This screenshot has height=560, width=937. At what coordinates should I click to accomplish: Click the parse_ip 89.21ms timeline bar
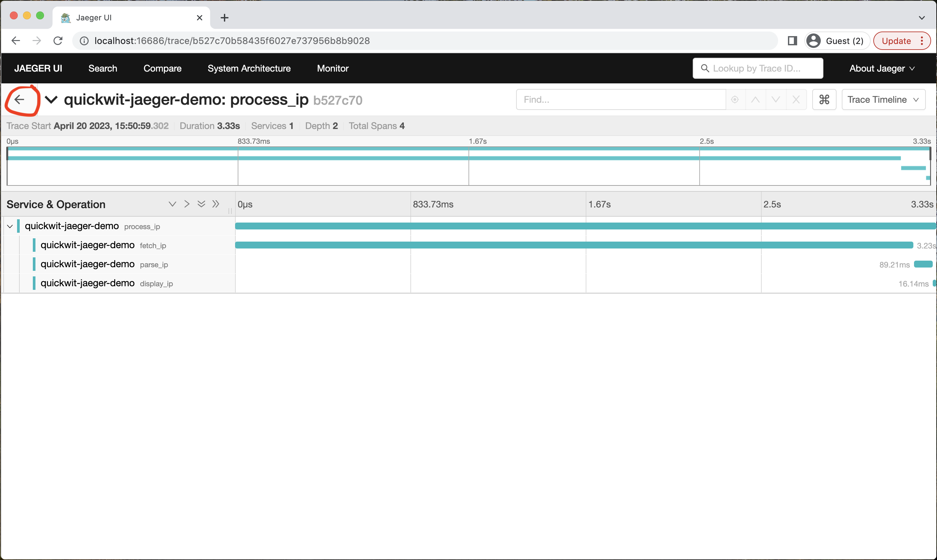coord(923,264)
